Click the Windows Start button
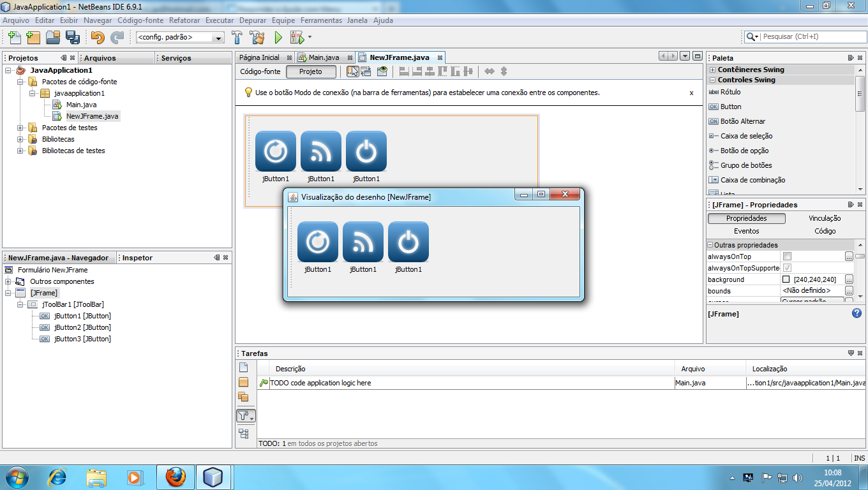Image resolution: width=868 pixels, height=490 pixels. (17, 477)
